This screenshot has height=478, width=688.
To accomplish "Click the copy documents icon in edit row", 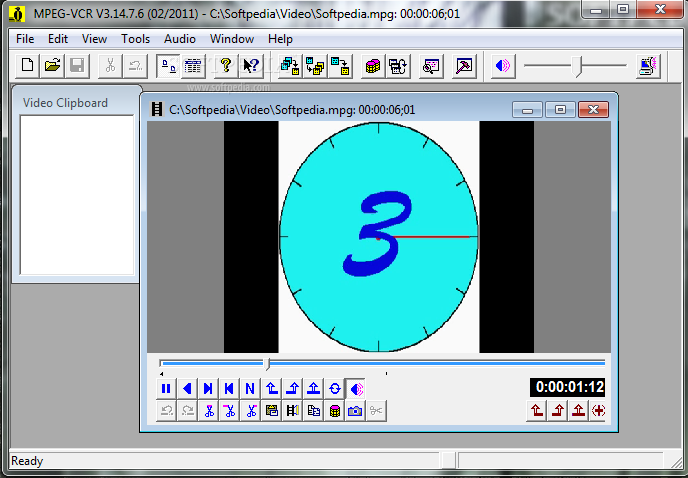I will click(x=314, y=411).
